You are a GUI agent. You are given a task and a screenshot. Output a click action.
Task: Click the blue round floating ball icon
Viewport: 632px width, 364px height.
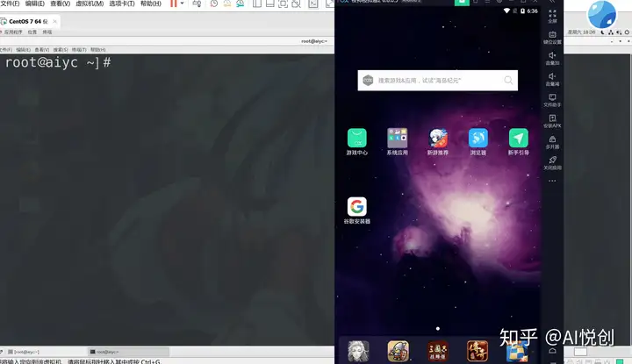[602, 15]
